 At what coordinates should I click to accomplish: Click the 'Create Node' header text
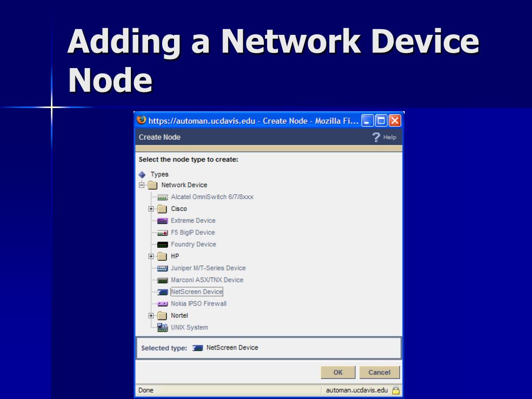(159, 137)
